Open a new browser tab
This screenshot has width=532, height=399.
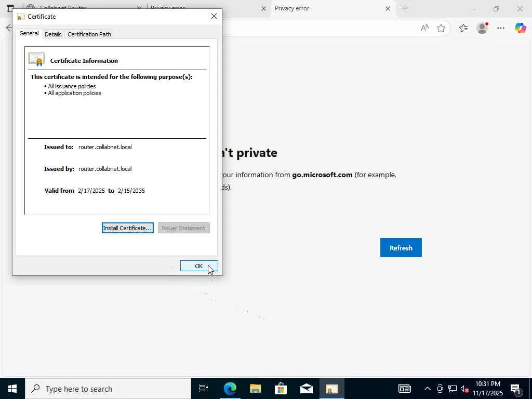click(405, 8)
